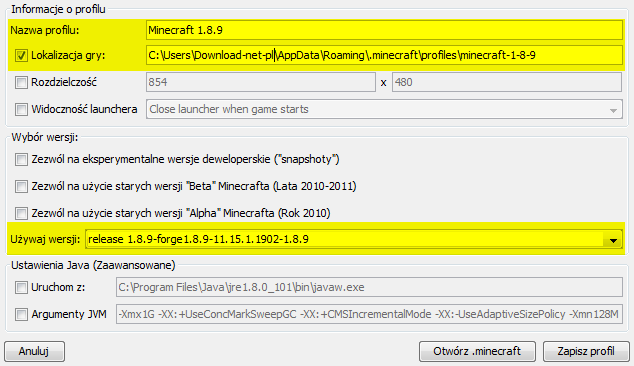Open the .minecraft folder button
634x366 pixels.
coord(477,351)
